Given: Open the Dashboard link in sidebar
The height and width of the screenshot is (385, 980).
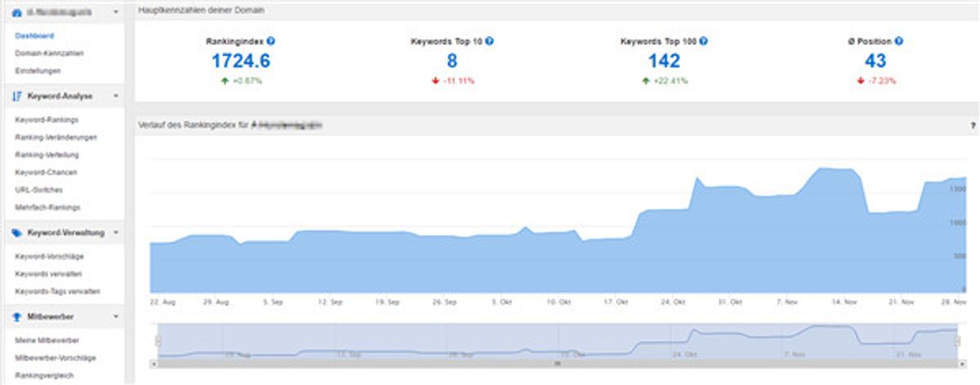Looking at the screenshot, I should click(x=34, y=36).
